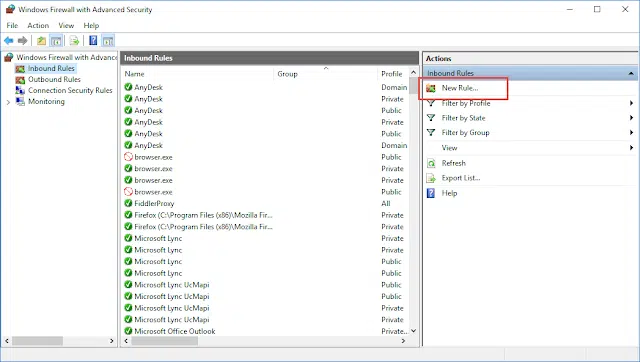Click the blue Help toolbar icon

tap(93, 40)
